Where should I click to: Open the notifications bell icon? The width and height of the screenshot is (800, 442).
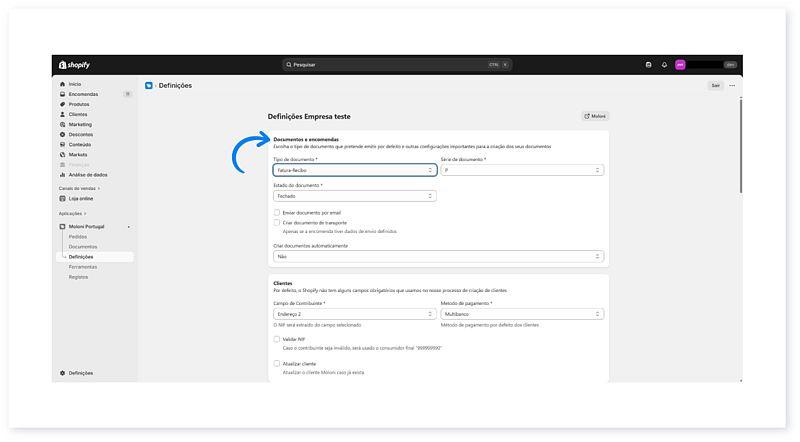[664, 65]
